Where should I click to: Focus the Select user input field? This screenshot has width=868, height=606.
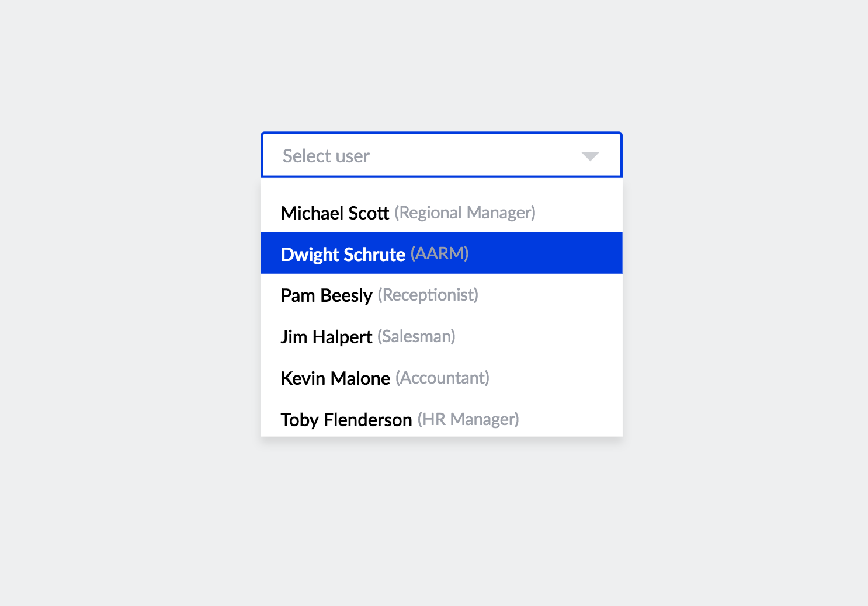[x=442, y=155]
